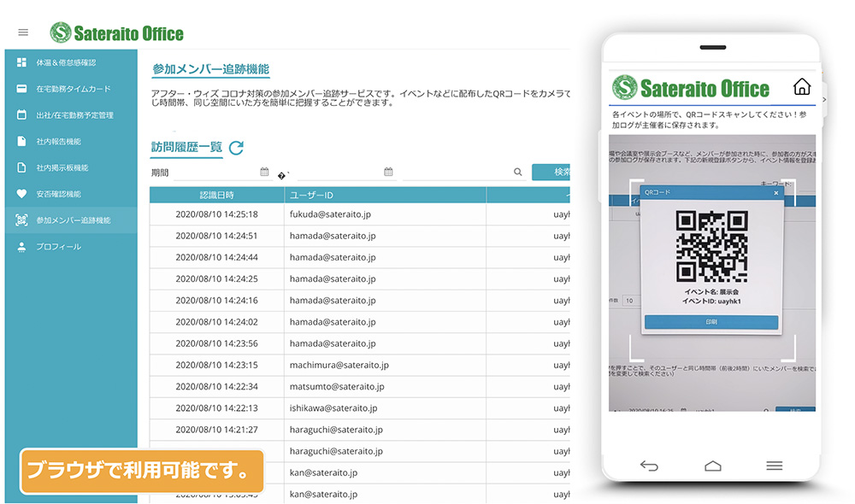This screenshot has height=504, width=855.
Task: Tap the phone back navigation button
Action: coord(649,466)
